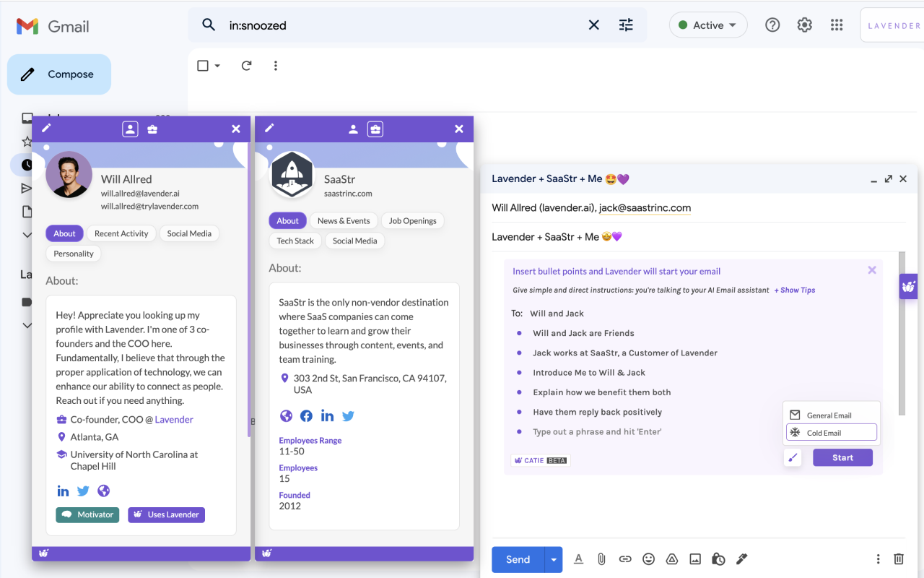
Task: Toggle confidential mode lock-clock icon
Action: tap(718, 559)
